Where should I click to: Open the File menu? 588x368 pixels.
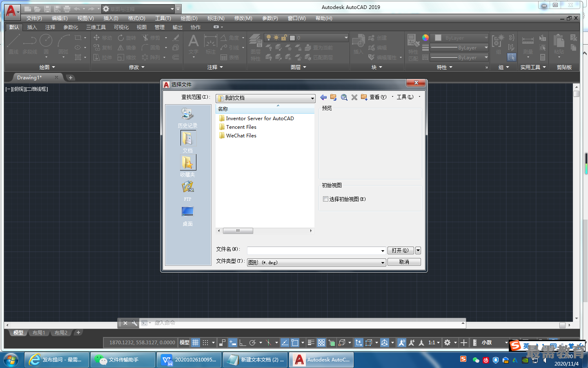pos(34,18)
